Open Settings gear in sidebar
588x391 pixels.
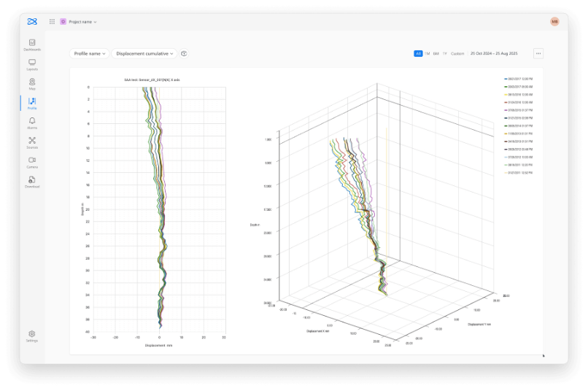tap(32, 335)
